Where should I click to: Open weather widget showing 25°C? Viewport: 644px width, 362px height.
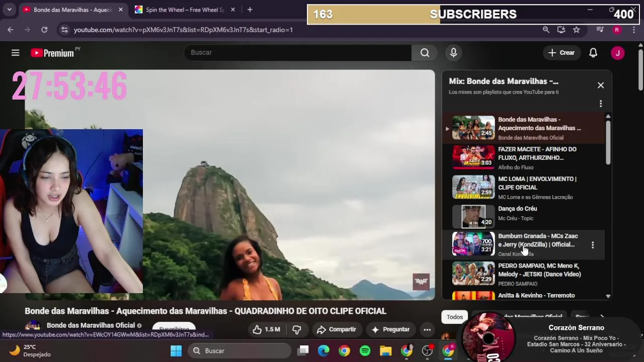tap(30, 350)
